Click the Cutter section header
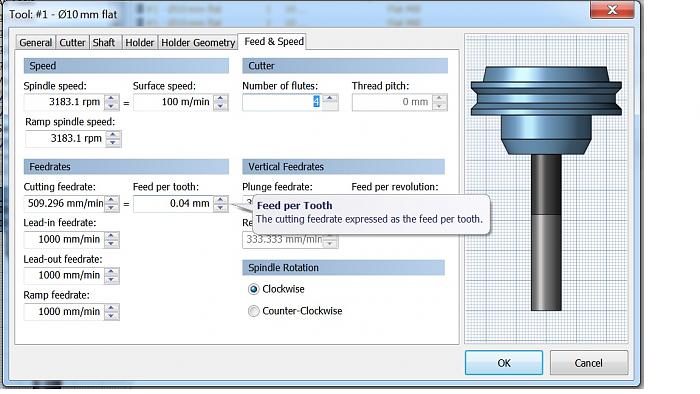 pyautogui.click(x=345, y=66)
